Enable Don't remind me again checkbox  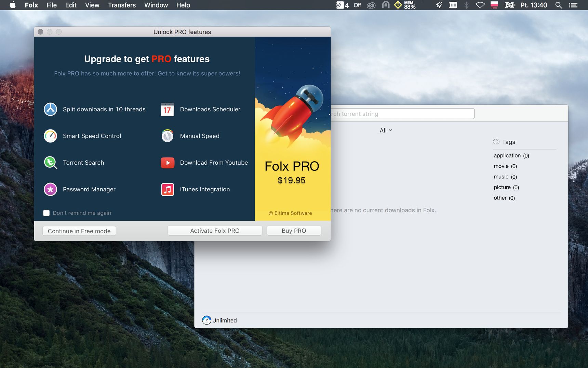pos(46,213)
